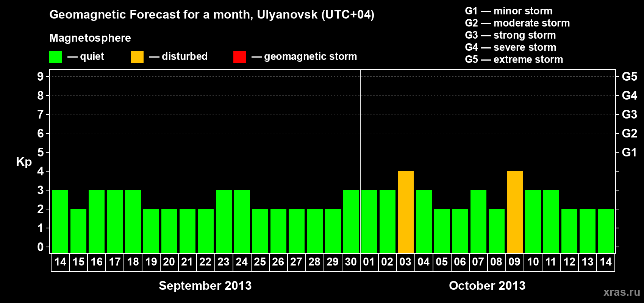Click date label 11 on the axis
The height and width of the screenshot is (303, 644).
point(551,262)
